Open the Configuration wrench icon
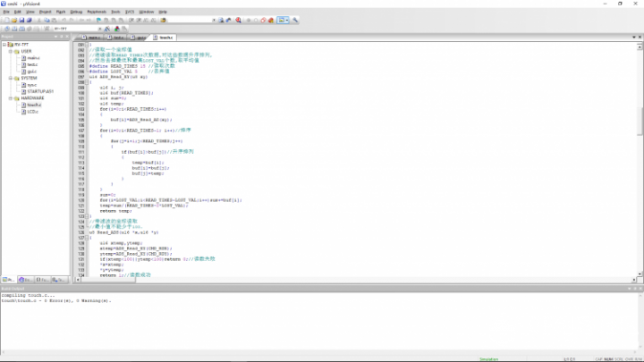This screenshot has height=362, width=644. click(x=295, y=20)
